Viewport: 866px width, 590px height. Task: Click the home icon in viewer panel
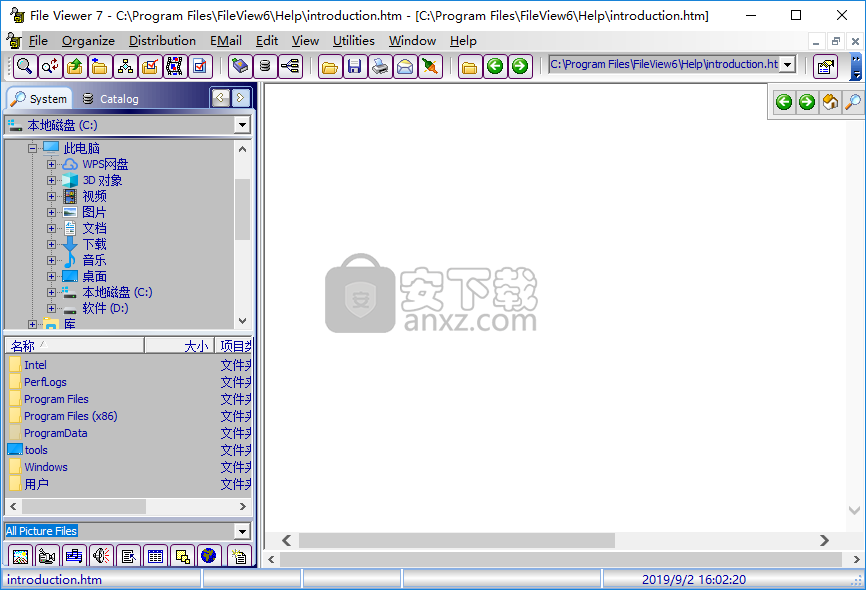tap(830, 102)
